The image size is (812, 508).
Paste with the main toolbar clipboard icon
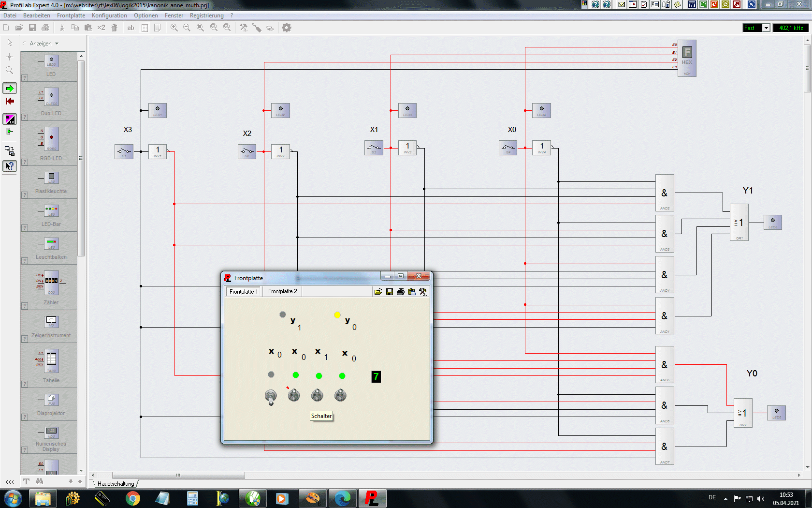pos(88,28)
